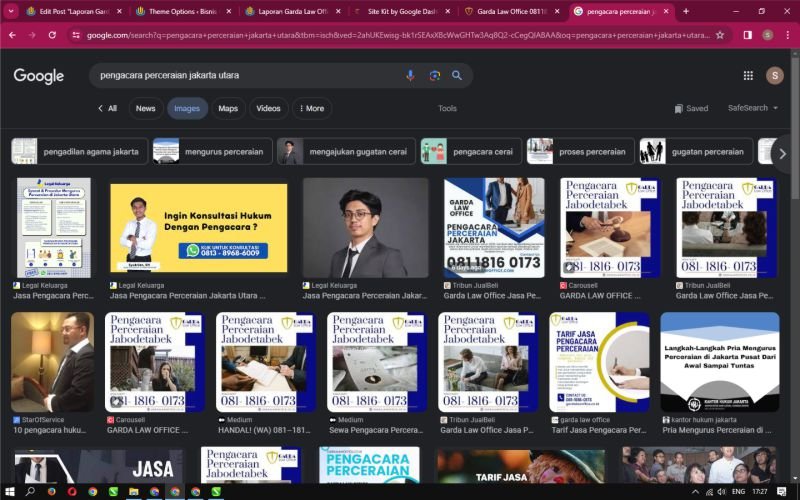Select the All search filter
The image size is (800, 500).
[108, 108]
